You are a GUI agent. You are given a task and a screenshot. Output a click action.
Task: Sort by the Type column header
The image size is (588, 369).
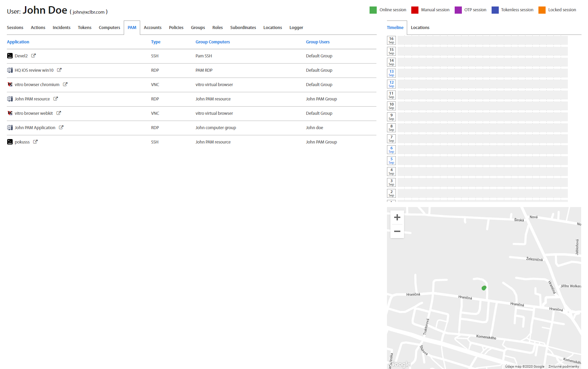click(156, 42)
